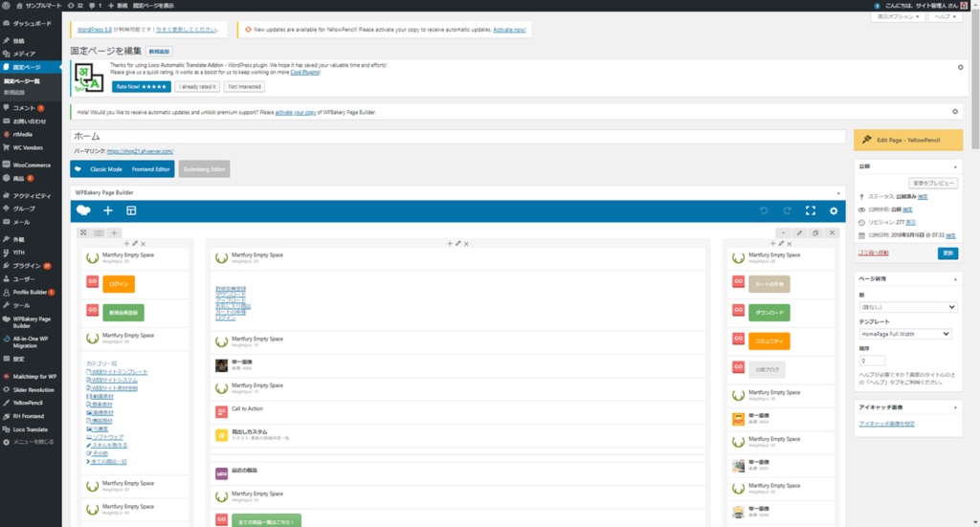Screen dimensions: 980x527
Task: Click the 順序 order input field
Action: [x=872, y=361]
